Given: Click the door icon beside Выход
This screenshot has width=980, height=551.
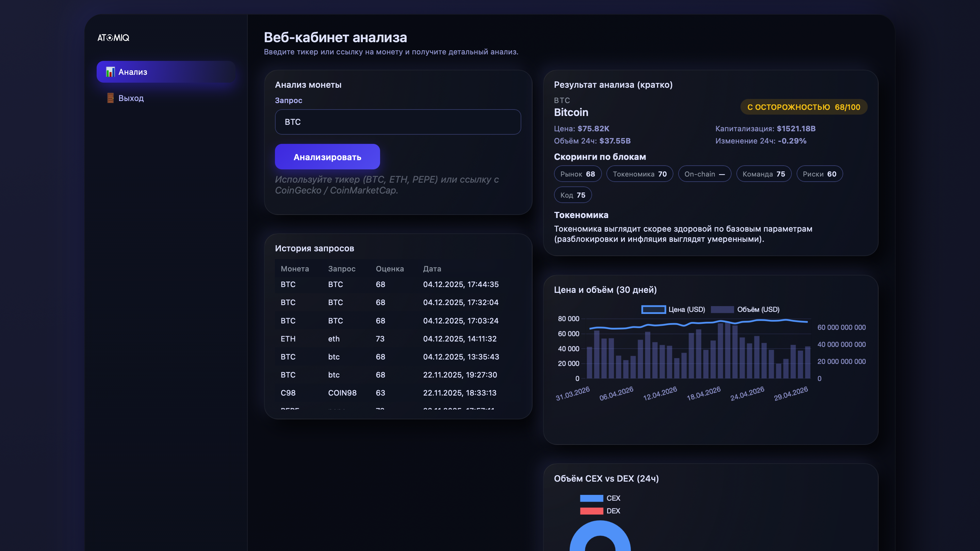Looking at the screenshot, I should pos(110,98).
